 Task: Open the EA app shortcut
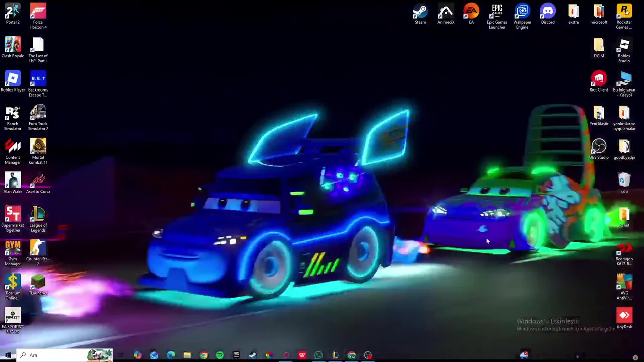click(x=471, y=14)
